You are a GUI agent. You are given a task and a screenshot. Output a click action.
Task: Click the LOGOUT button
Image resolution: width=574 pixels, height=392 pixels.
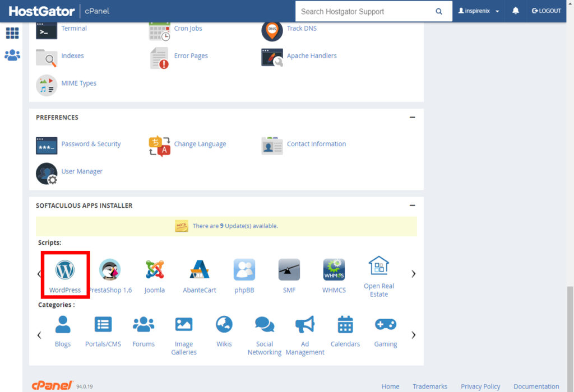tap(546, 11)
